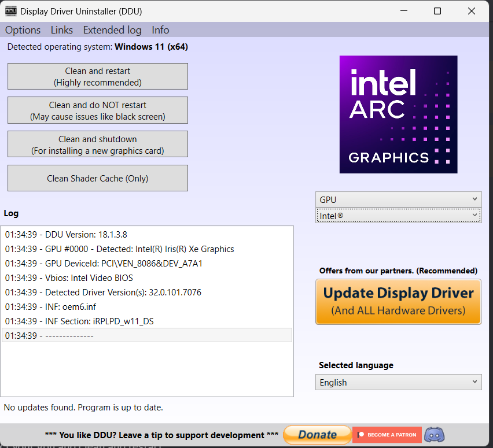Maximize the DDU window

point(437,11)
